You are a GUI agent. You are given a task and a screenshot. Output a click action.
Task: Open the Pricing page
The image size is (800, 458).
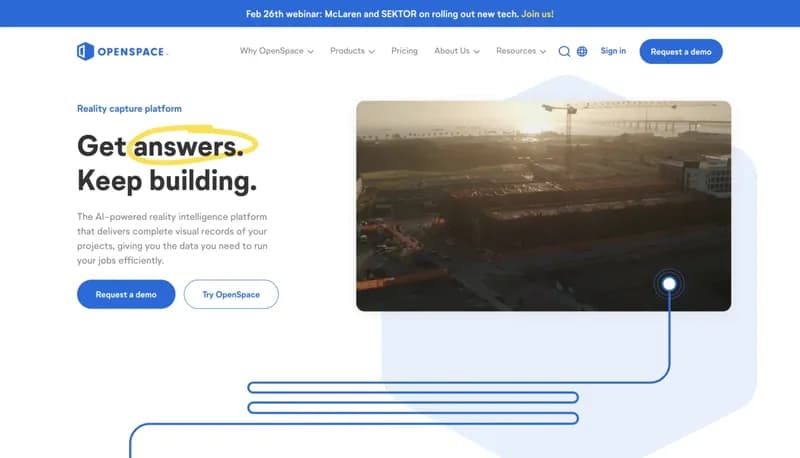(x=404, y=51)
